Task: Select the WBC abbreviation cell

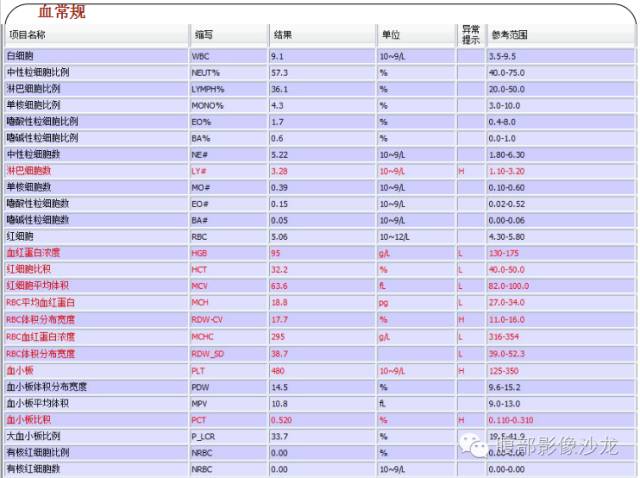Action: point(200,56)
